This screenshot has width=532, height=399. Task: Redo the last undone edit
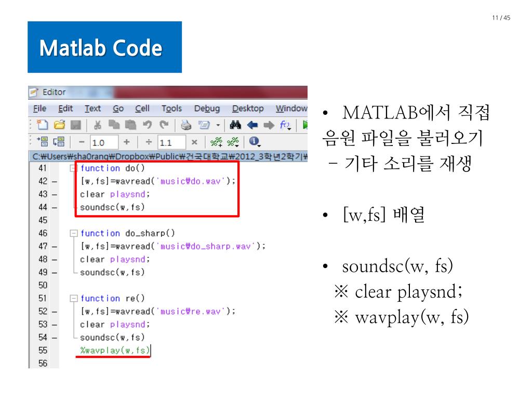click(x=164, y=125)
